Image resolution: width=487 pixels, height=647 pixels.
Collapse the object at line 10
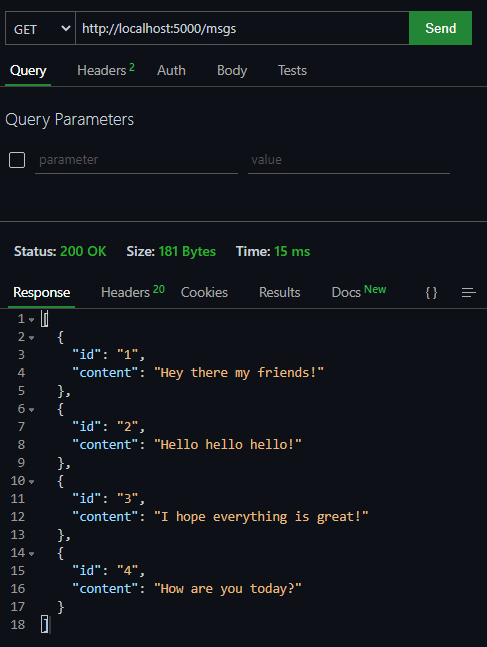point(32,482)
